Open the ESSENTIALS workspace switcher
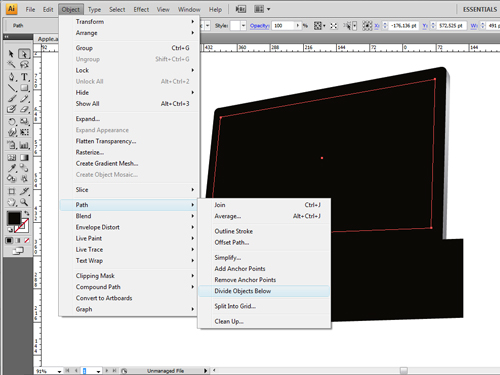Screen dimensions: 500x375 (x=480, y=9)
